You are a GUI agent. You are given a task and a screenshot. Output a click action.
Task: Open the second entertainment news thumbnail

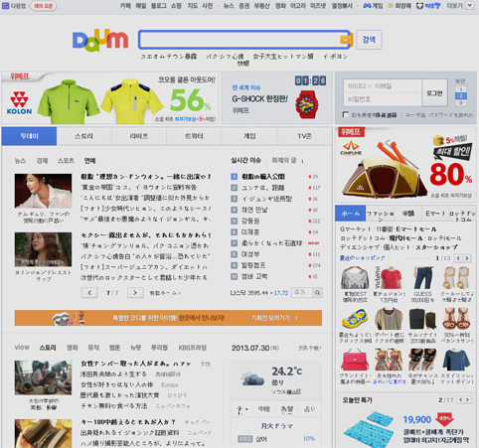pyautogui.click(x=43, y=249)
